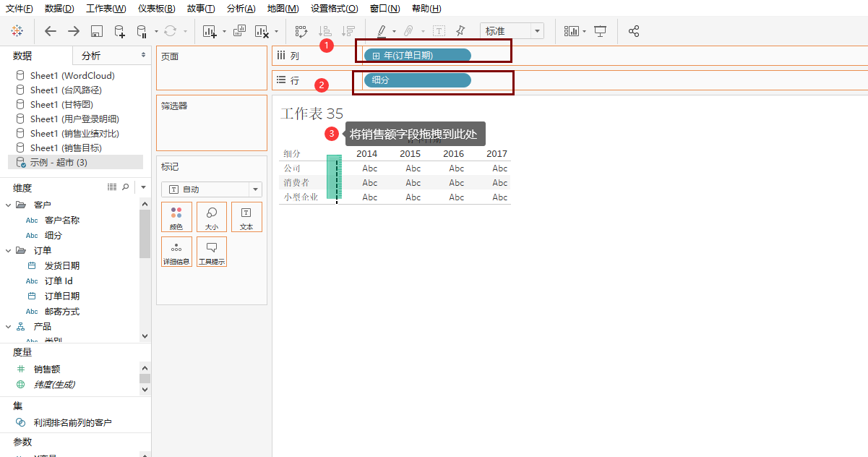Select the 发货日期 dimension field
Image resolution: width=868 pixels, height=457 pixels.
click(x=62, y=265)
